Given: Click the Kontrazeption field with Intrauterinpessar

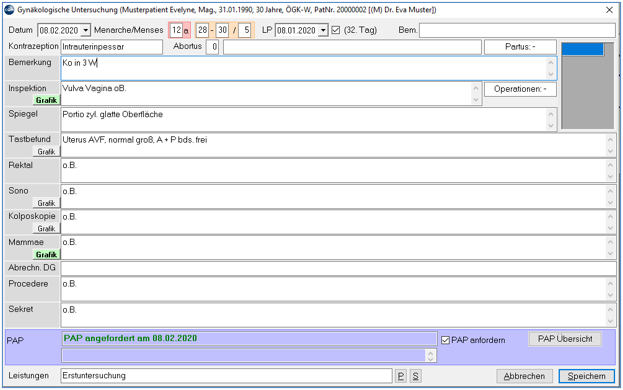Looking at the screenshot, I should pos(112,47).
